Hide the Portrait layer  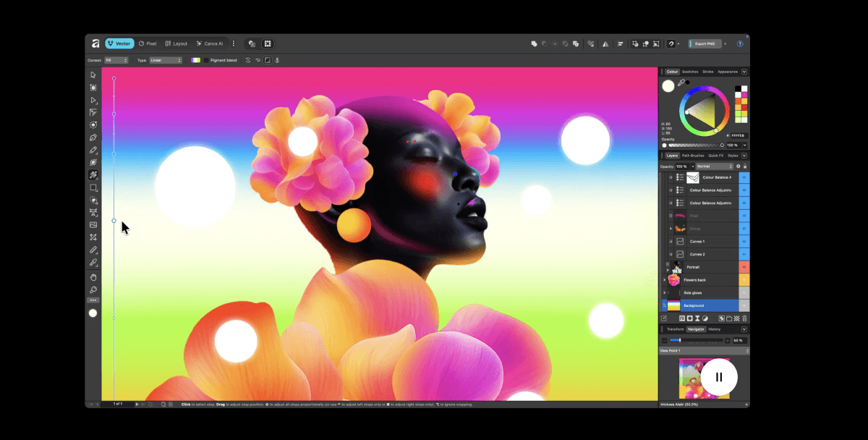(x=744, y=267)
